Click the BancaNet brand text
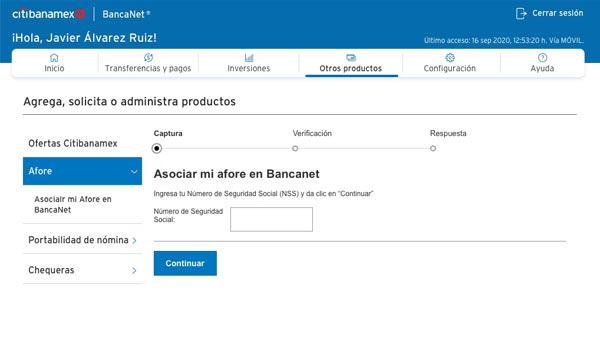Screen dimensions: 600x360 [126, 14]
